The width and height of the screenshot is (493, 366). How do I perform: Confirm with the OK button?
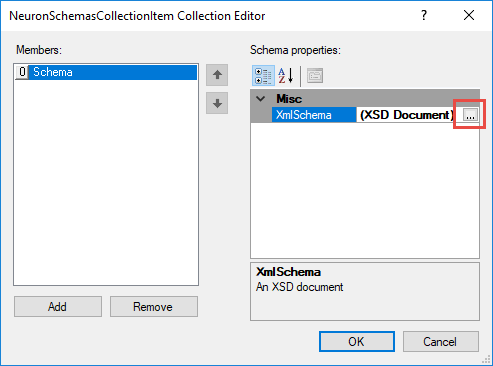click(357, 341)
